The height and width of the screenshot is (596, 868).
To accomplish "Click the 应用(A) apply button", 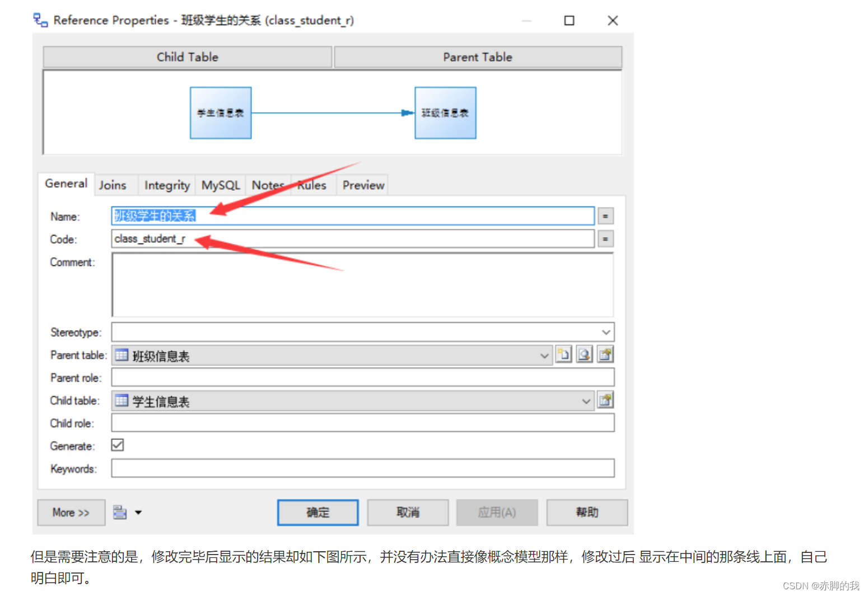I will pos(497,513).
